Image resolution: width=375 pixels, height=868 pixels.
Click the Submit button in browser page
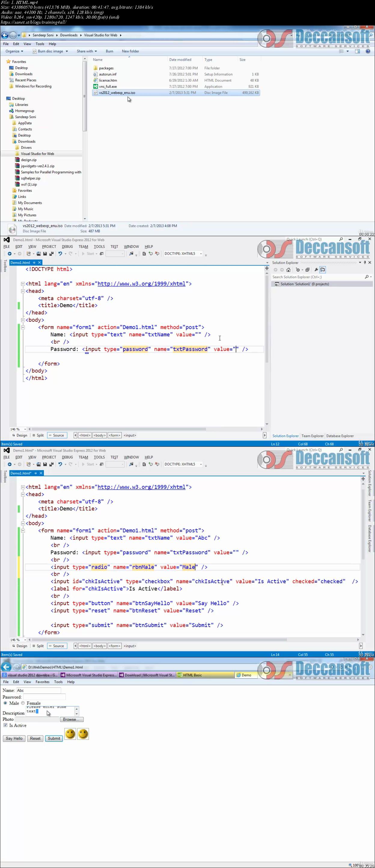(54, 738)
